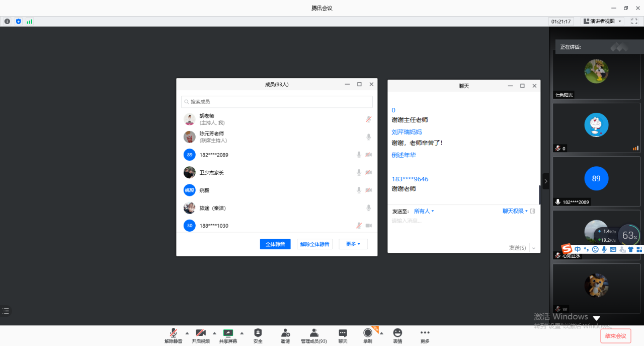Viewport: 644px width, 346px height.
Task: Click the chat panel scrollbar
Action: pos(539,194)
